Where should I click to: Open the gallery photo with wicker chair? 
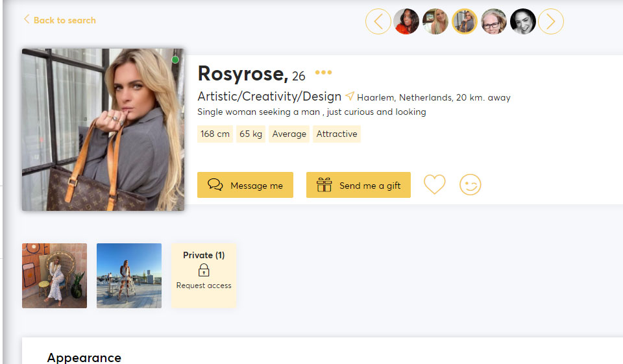tap(55, 276)
